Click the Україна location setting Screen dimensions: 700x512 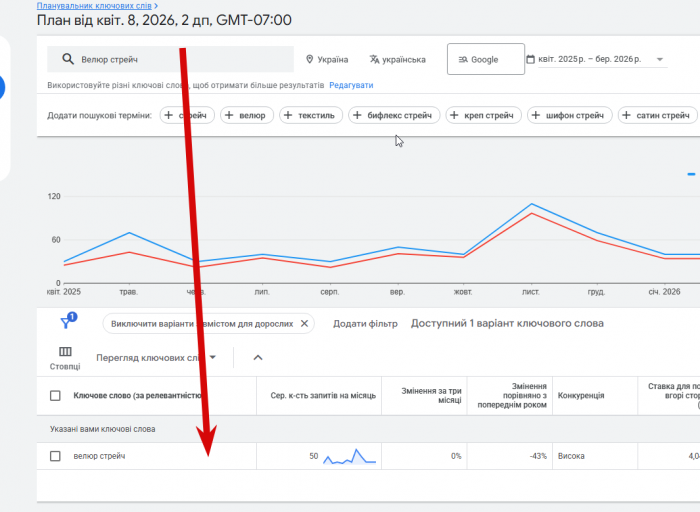[327, 59]
